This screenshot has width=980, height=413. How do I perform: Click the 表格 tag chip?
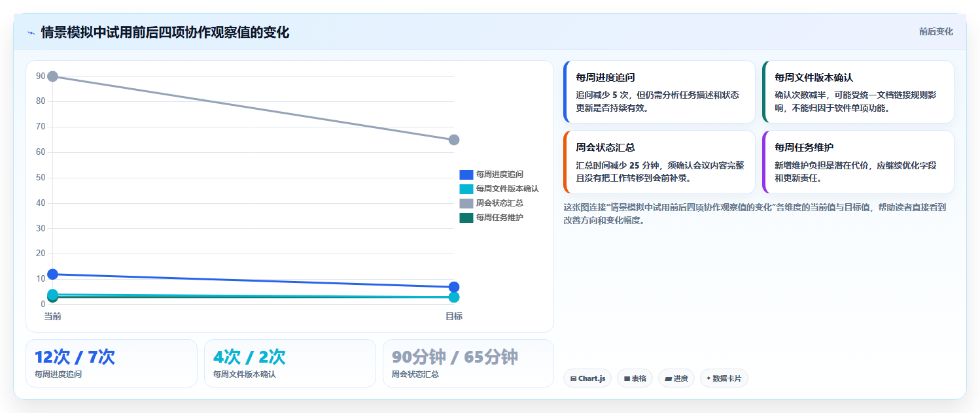[635, 378]
